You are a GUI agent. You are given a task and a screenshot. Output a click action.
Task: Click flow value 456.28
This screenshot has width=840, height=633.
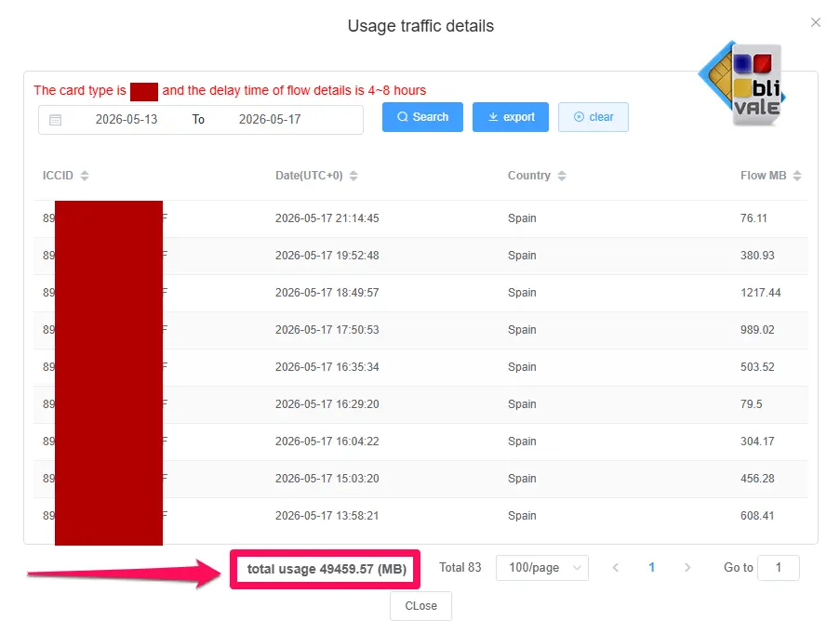757,479
